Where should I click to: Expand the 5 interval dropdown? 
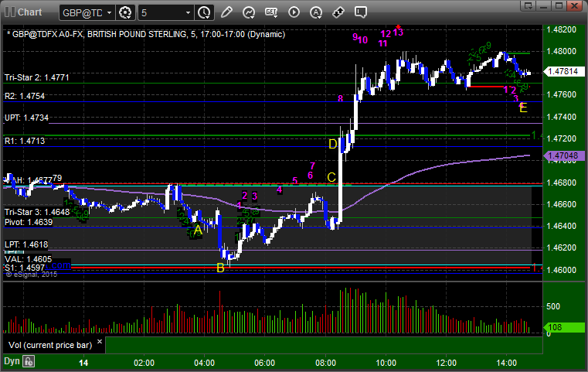pyautogui.click(x=188, y=13)
